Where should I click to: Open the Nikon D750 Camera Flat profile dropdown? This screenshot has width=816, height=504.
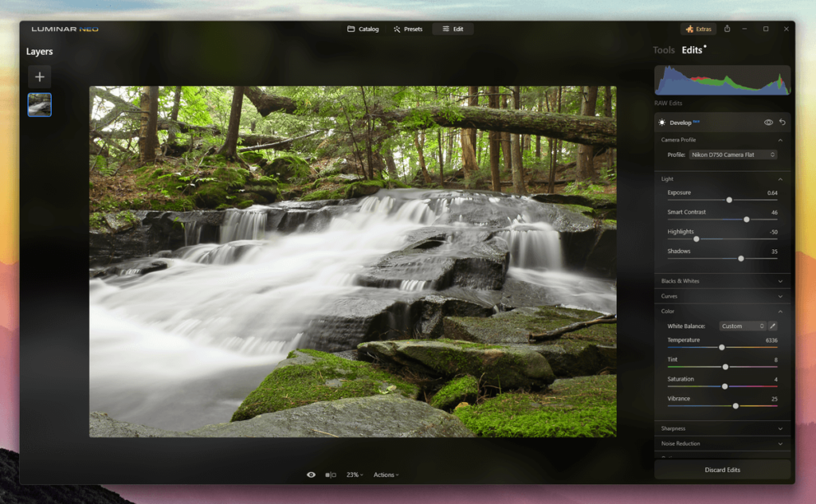tap(733, 154)
